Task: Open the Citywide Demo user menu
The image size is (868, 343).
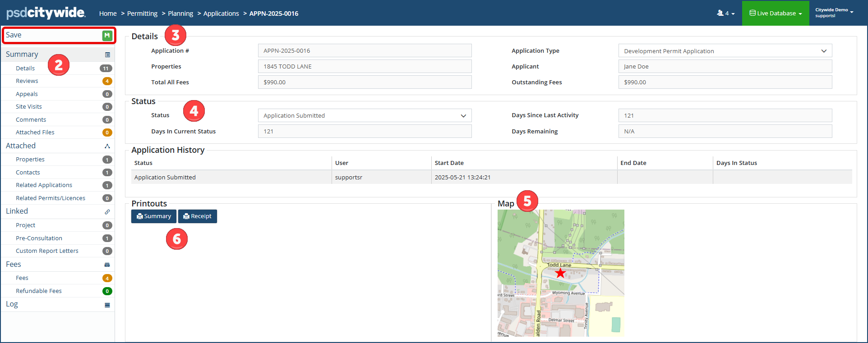Action: click(834, 13)
